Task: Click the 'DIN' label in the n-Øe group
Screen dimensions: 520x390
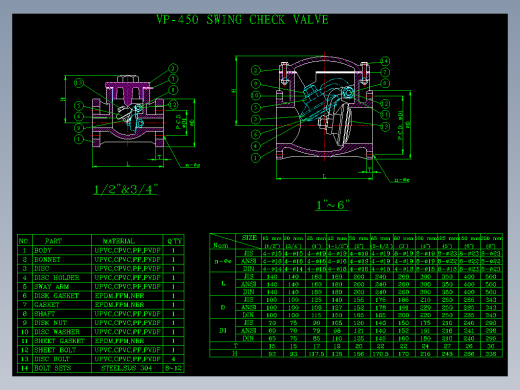Action: click(249, 269)
